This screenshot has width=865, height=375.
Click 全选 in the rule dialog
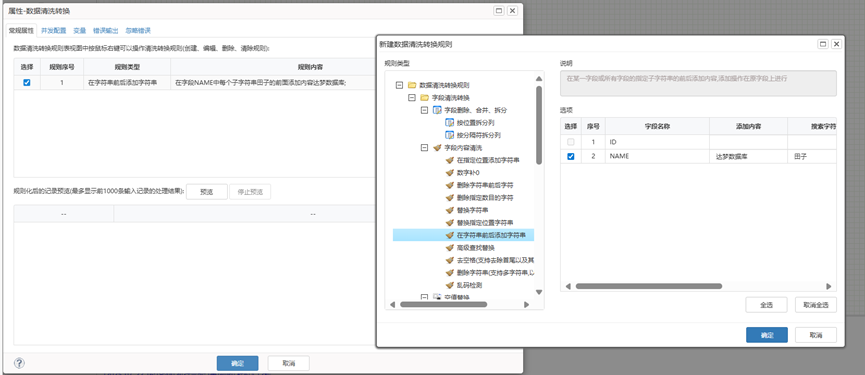tap(766, 304)
